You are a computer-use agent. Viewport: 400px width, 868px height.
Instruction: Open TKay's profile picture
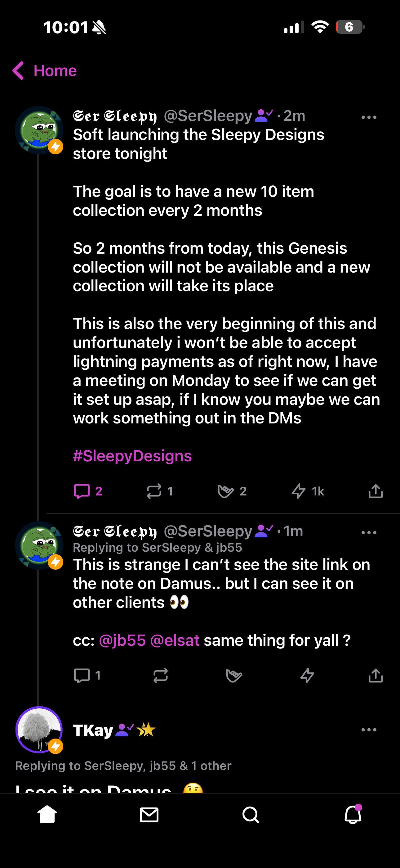point(39,730)
